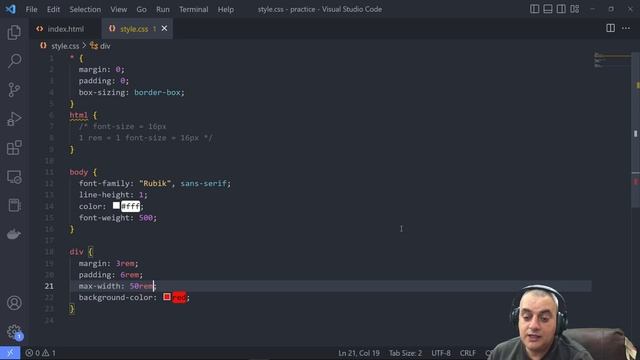Open the Go menu
The height and width of the screenshot is (360, 640).
141,9
